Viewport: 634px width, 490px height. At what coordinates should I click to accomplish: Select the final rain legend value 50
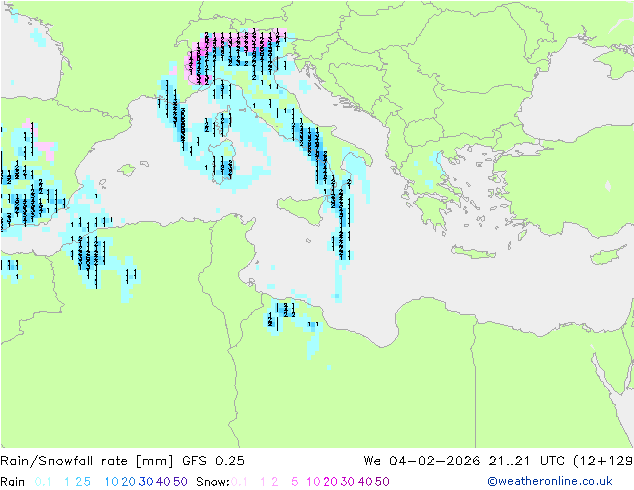tap(180, 482)
